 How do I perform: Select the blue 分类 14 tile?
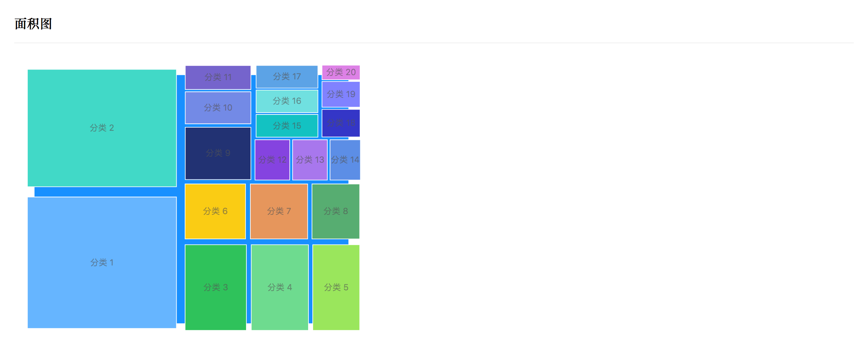pyautogui.click(x=345, y=160)
